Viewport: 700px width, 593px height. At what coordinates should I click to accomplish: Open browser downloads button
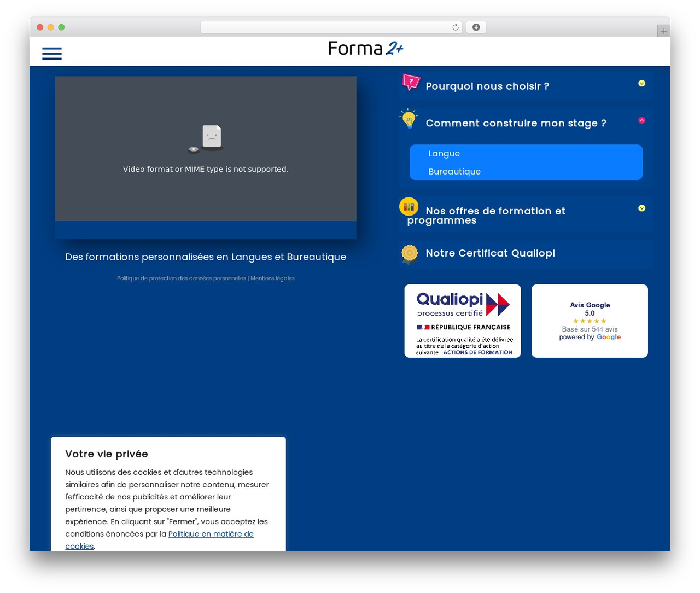coord(476,27)
